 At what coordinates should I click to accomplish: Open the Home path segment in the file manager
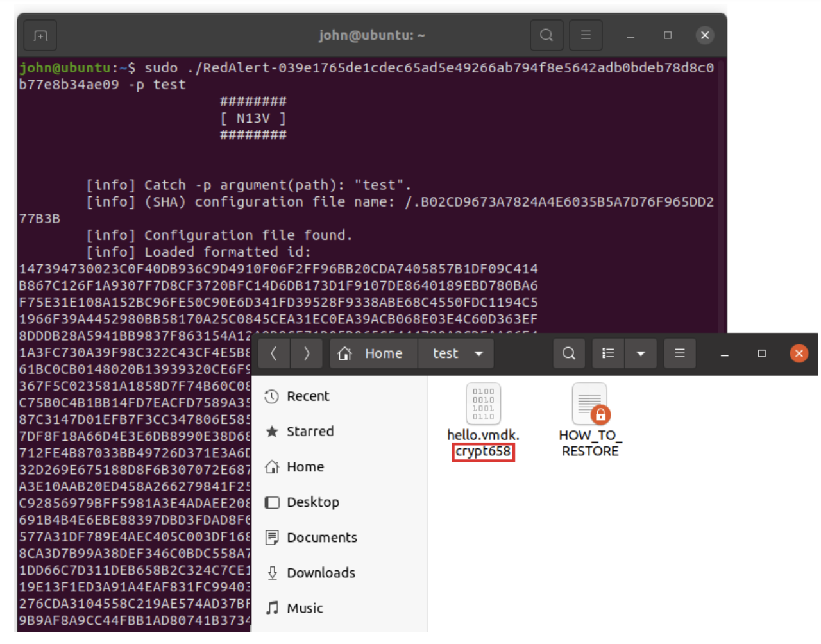pyautogui.click(x=373, y=353)
